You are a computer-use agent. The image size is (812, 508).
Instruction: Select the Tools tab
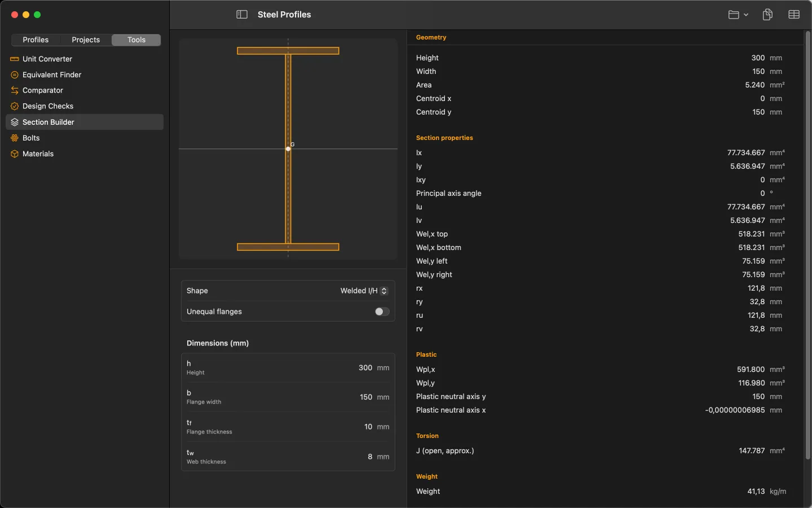[136, 40]
